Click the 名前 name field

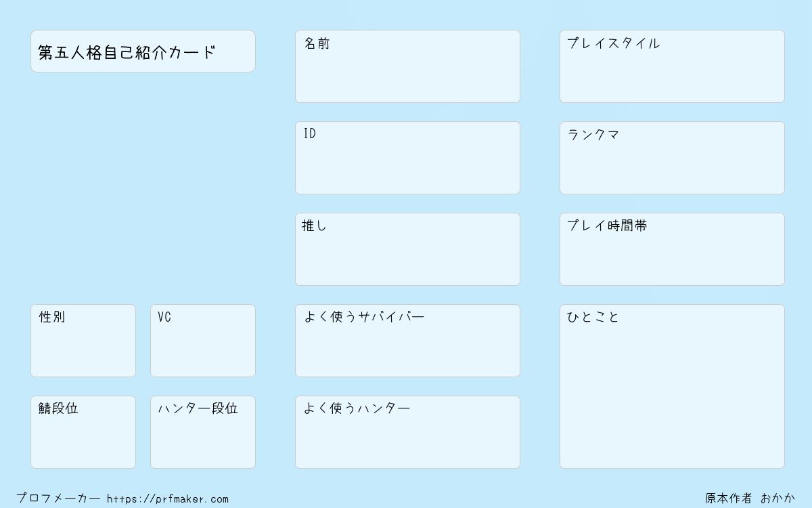tap(407, 66)
